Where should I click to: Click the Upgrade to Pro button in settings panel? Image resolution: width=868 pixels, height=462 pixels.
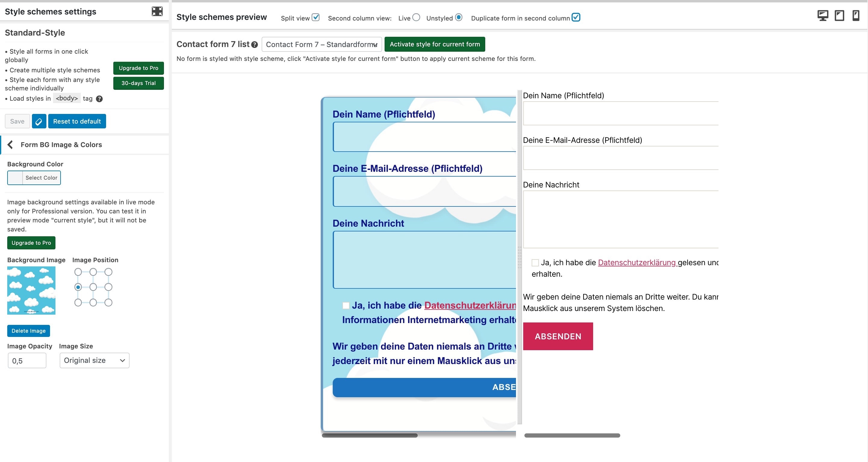point(139,68)
